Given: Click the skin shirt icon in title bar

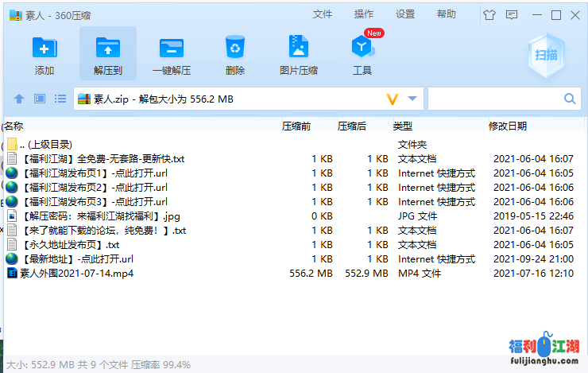Looking at the screenshot, I should 489,14.
